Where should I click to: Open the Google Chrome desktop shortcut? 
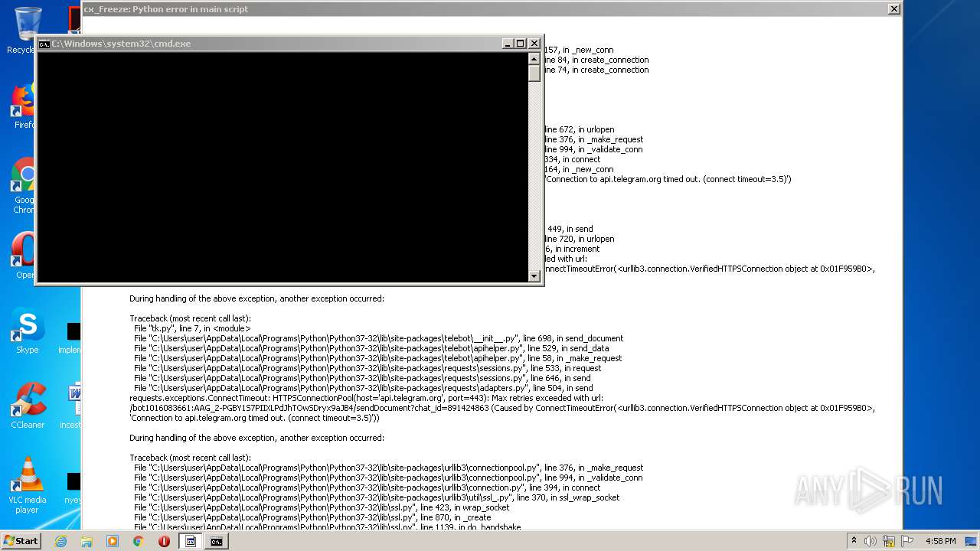point(23,185)
